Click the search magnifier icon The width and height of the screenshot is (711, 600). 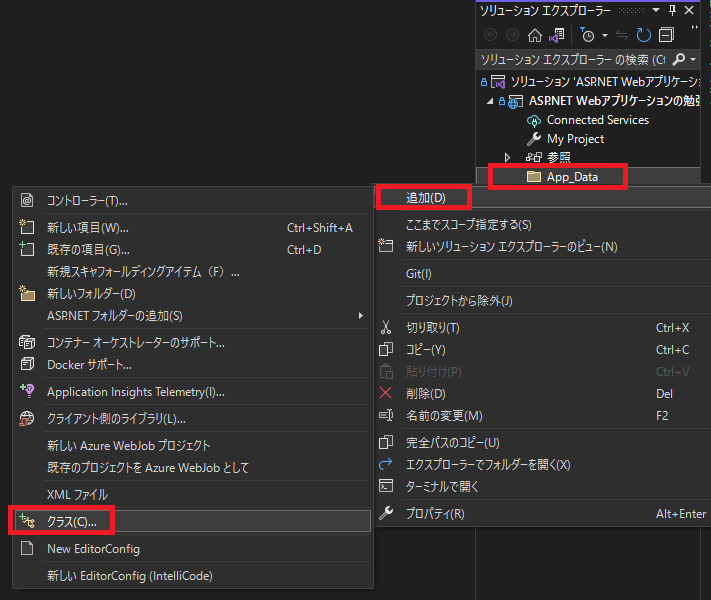tap(679, 59)
